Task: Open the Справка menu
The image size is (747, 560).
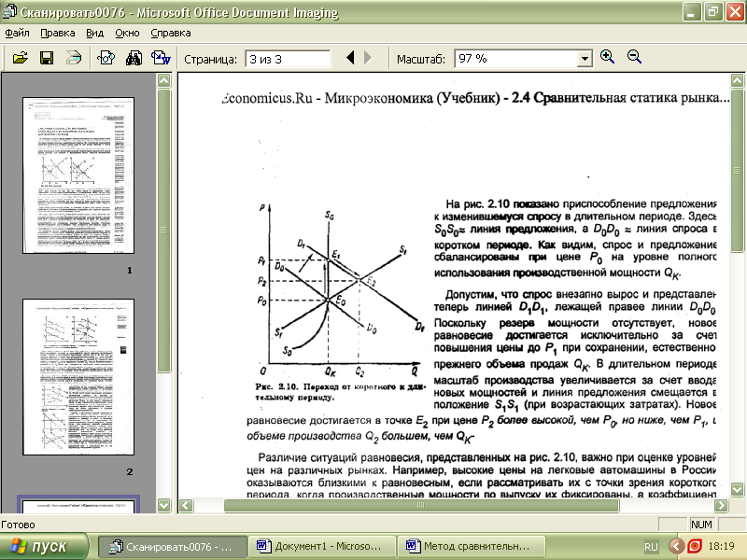Action: point(171,33)
